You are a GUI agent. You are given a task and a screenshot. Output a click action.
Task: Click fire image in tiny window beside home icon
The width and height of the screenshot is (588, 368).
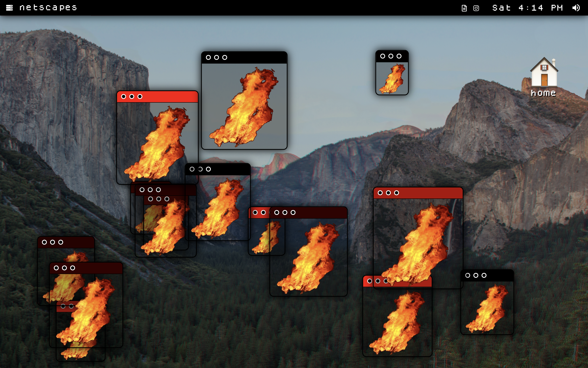point(392,79)
